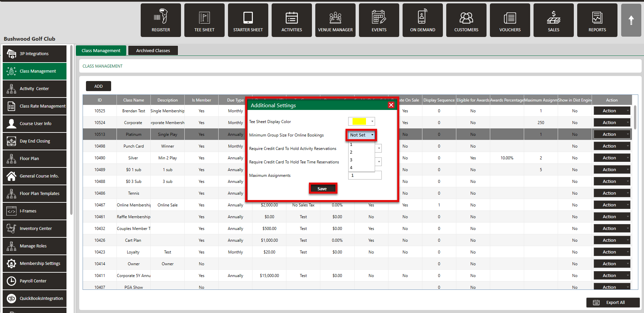The height and width of the screenshot is (313, 644).
Task: Open the Activities module
Action: point(292,20)
